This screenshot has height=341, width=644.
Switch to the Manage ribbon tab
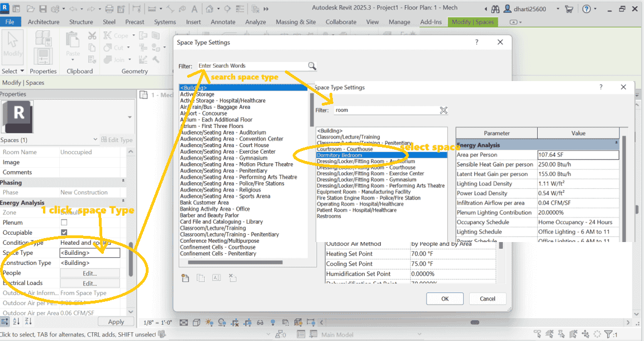[x=399, y=22]
